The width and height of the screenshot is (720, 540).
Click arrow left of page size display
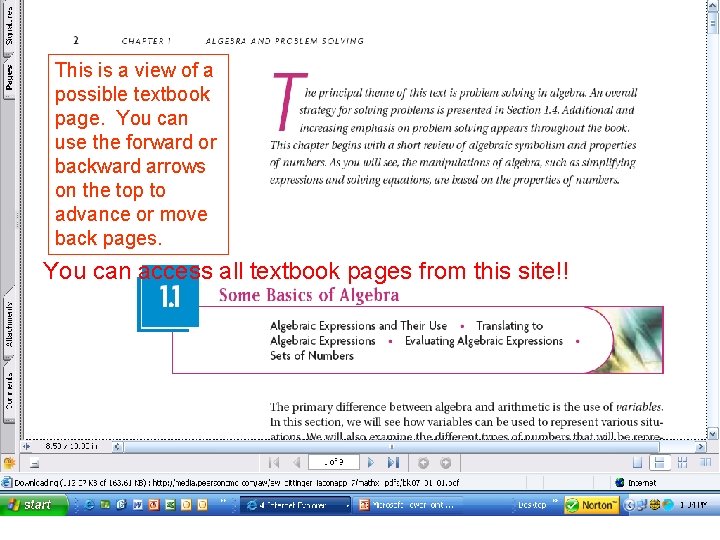tap(26, 446)
